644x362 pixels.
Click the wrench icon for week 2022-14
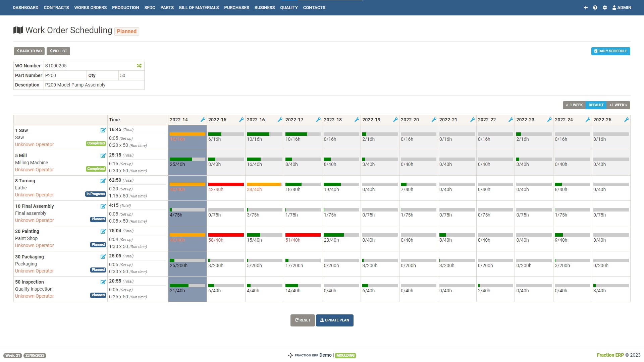(x=203, y=120)
